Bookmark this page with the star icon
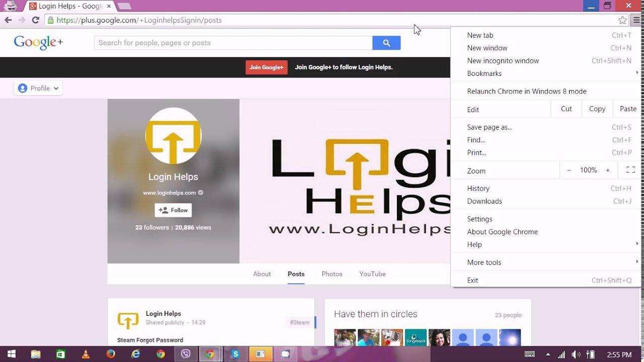644x362 pixels. click(622, 20)
